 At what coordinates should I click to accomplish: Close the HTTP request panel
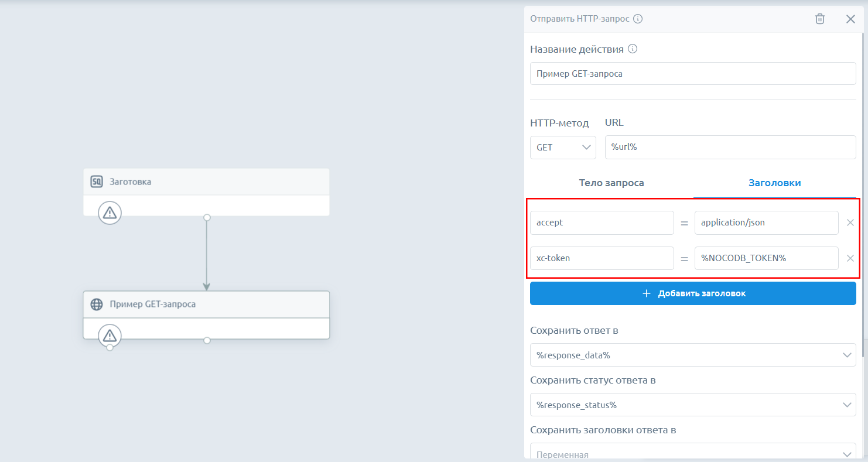850,19
